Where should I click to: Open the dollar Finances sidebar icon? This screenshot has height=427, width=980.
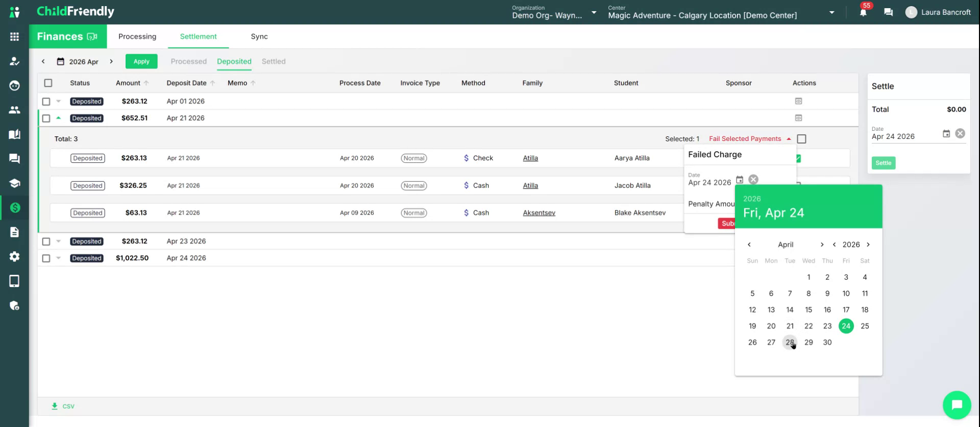pos(14,207)
